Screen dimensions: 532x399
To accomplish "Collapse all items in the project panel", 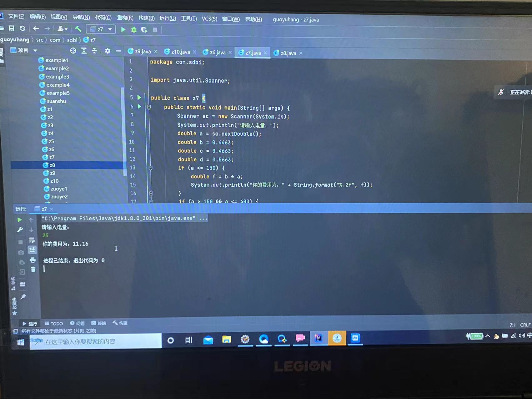I will point(94,51).
